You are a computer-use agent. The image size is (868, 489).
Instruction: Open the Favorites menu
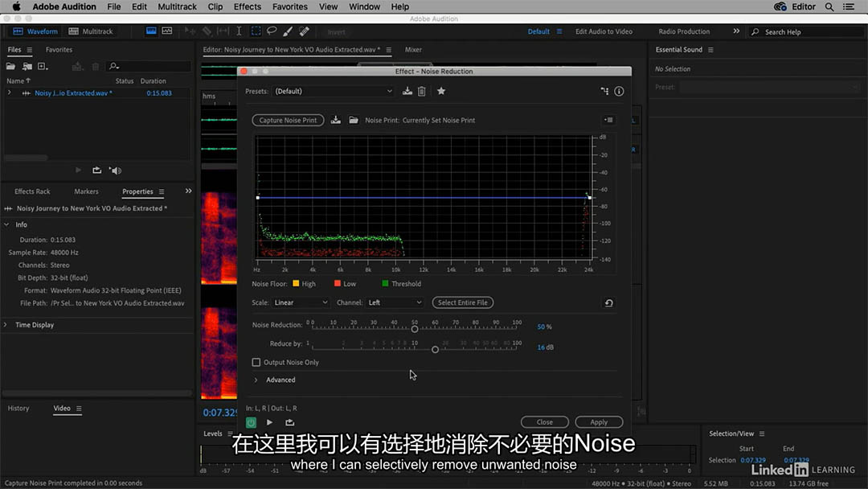289,6
